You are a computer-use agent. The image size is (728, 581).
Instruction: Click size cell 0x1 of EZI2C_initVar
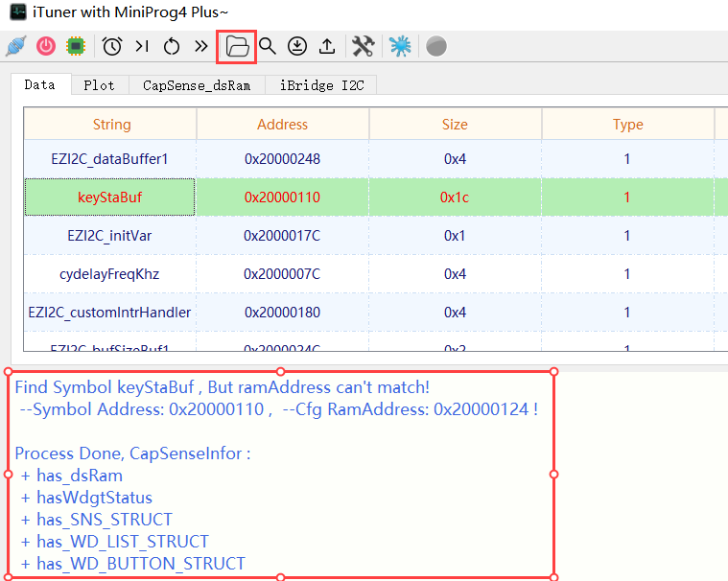(x=455, y=236)
